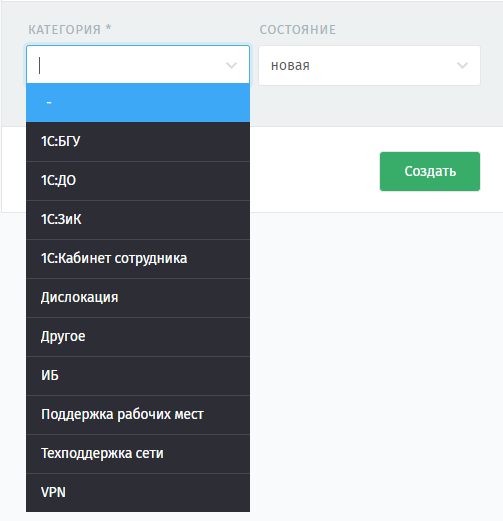This screenshot has height=521, width=503.
Task: Pick the 1С:ЗиК option
Action: [x=138, y=220]
